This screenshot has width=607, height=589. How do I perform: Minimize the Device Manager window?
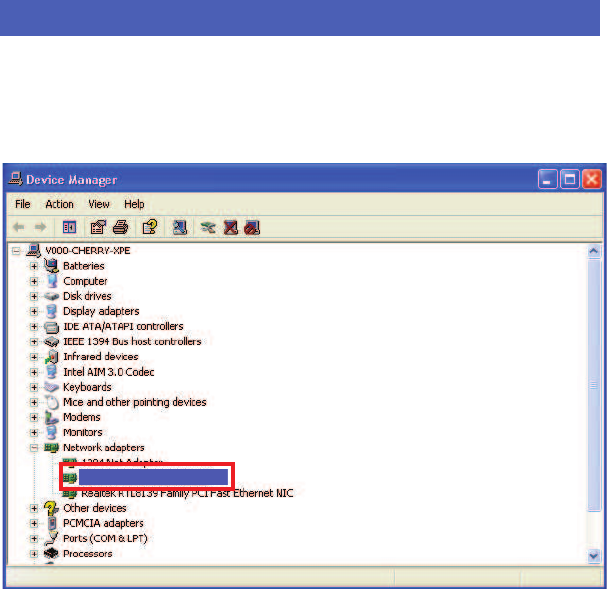click(x=547, y=179)
